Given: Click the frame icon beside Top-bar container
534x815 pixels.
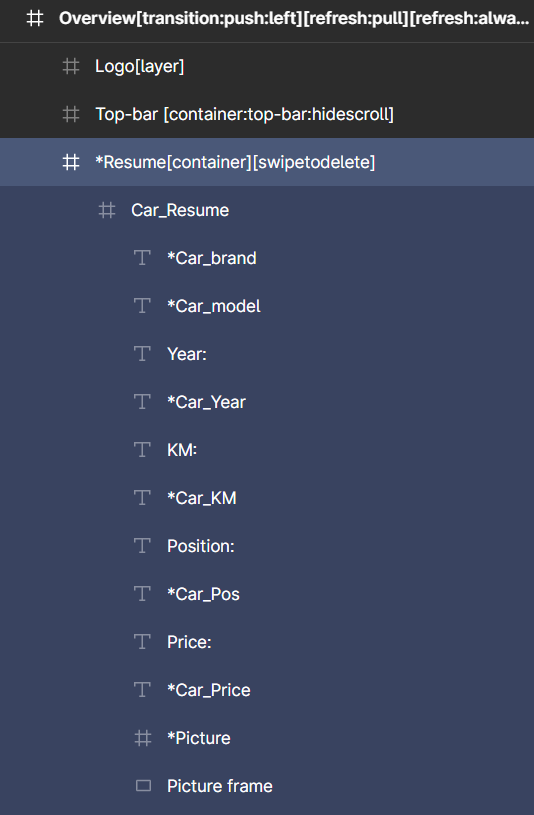Looking at the screenshot, I should point(71,114).
